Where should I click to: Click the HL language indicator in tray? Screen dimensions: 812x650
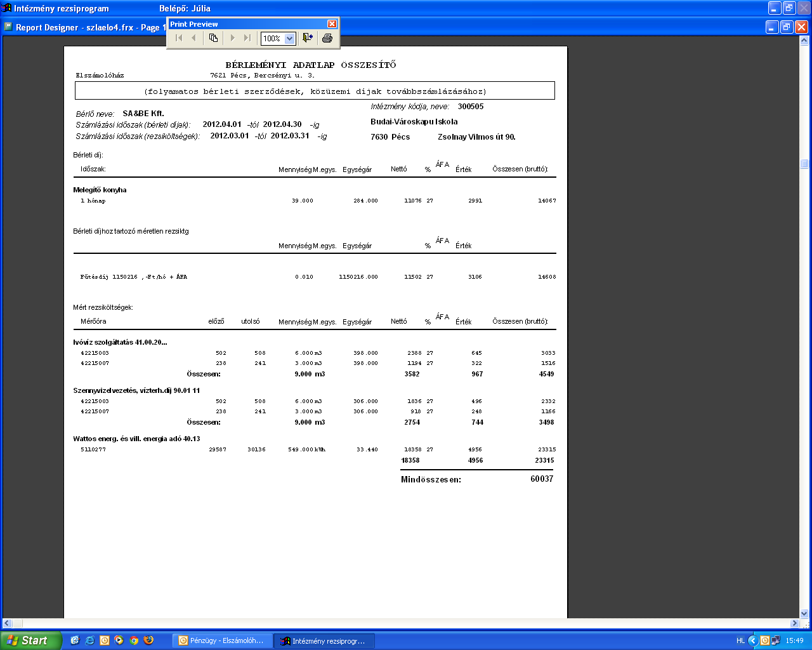pyautogui.click(x=740, y=641)
